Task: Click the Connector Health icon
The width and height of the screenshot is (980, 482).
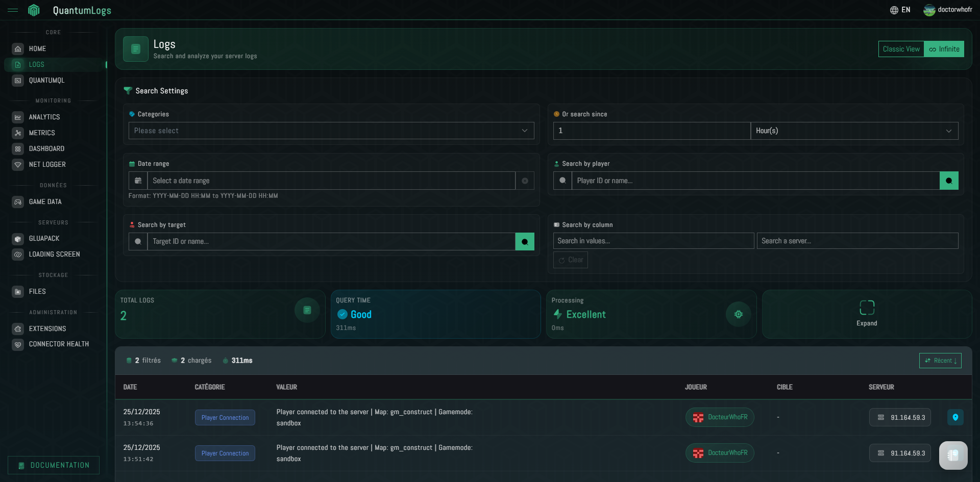Action: [x=18, y=344]
